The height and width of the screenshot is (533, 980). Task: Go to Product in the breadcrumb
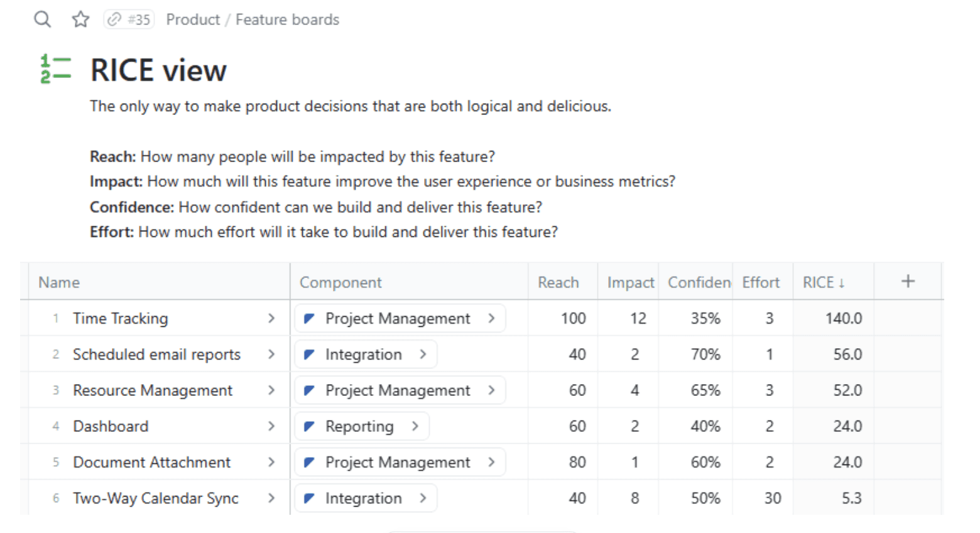click(192, 19)
